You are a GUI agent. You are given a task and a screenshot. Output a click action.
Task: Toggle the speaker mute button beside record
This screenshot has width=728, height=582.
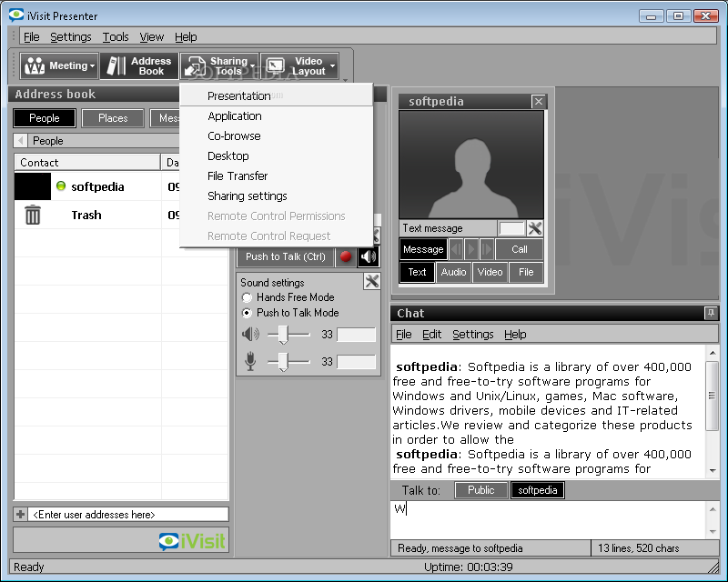369,256
